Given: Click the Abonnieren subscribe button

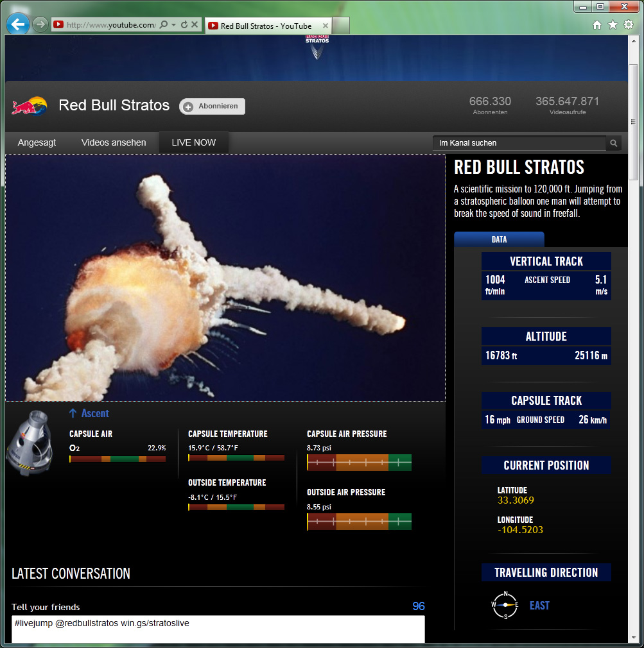Looking at the screenshot, I should (x=212, y=107).
